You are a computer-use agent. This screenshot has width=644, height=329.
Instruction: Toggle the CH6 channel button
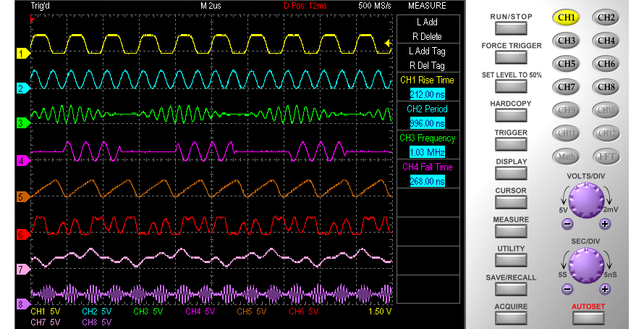point(606,64)
